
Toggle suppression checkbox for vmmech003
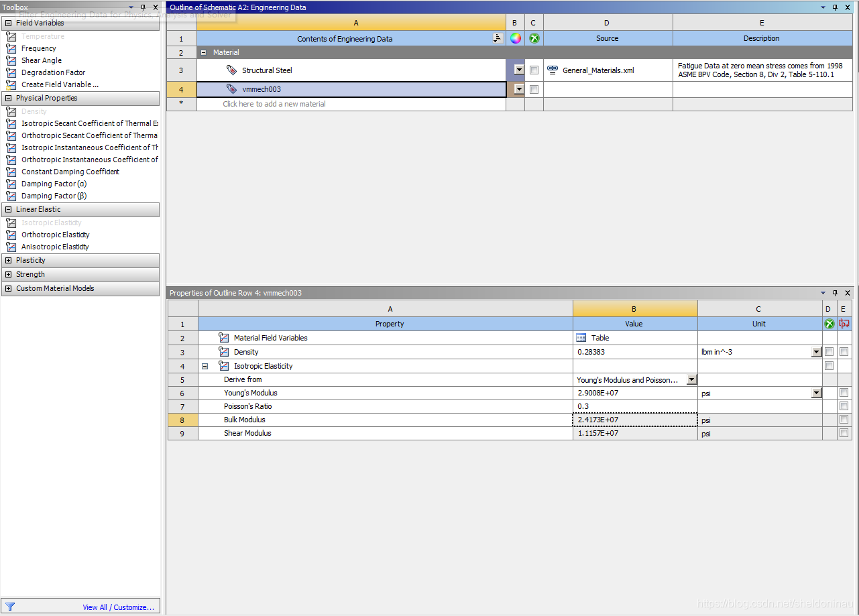point(534,89)
